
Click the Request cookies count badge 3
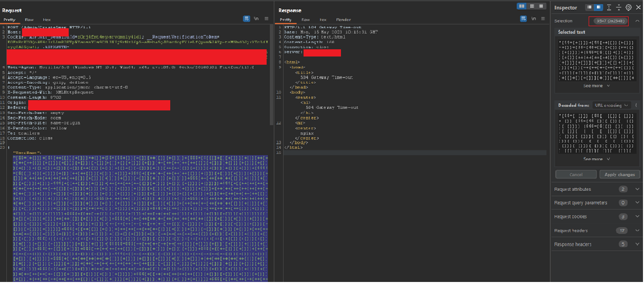[x=623, y=217]
